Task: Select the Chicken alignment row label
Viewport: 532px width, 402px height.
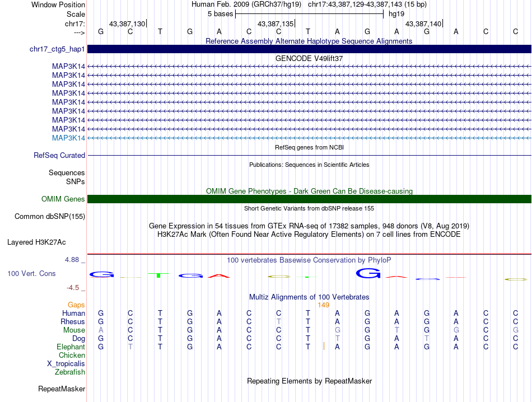Action: [x=72, y=355]
